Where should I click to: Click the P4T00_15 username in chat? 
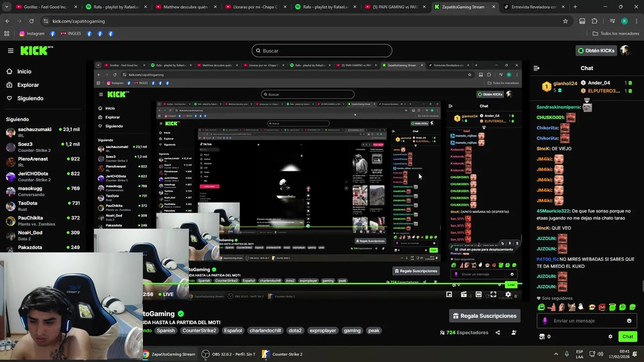click(547, 259)
